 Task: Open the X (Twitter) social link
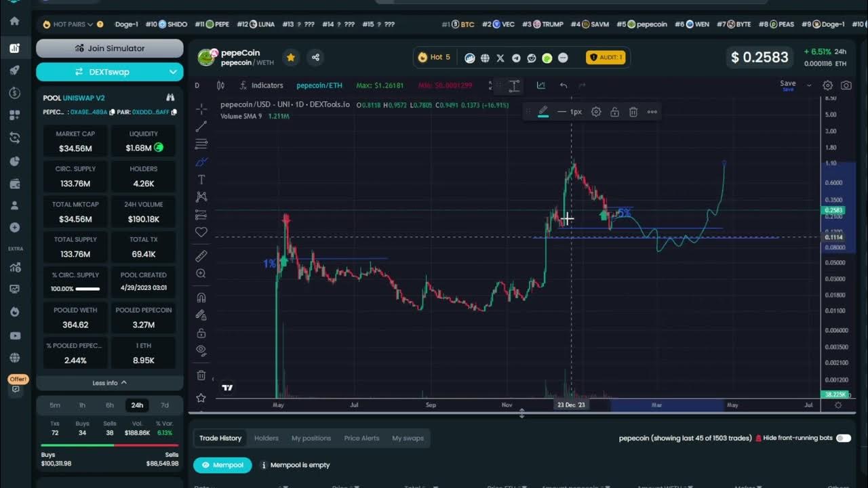500,58
